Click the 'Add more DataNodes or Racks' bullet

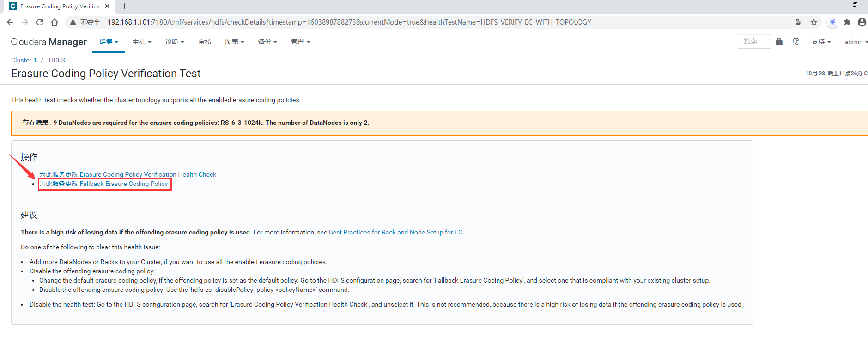[x=178, y=262]
